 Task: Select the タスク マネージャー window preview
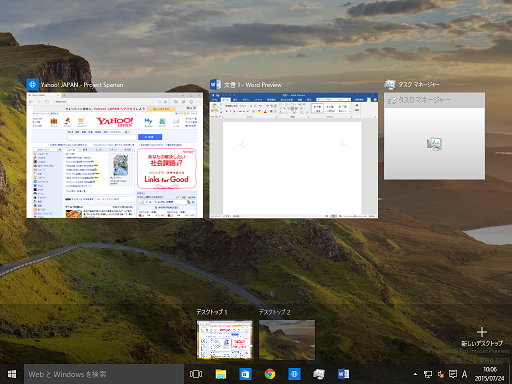pyautogui.click(x=434, y=136)
